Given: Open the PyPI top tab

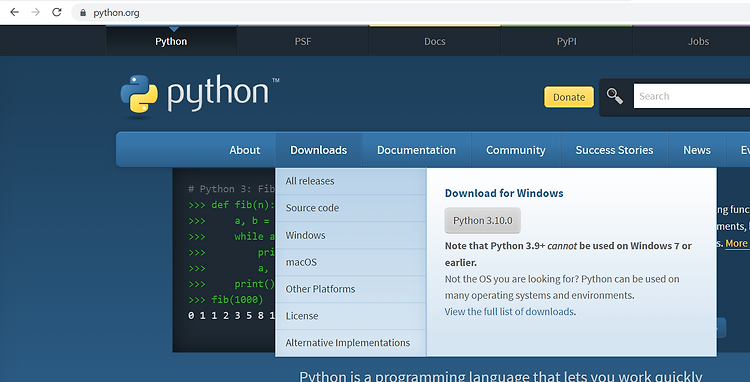Looking at the screenshot, I should click(566, 41).
